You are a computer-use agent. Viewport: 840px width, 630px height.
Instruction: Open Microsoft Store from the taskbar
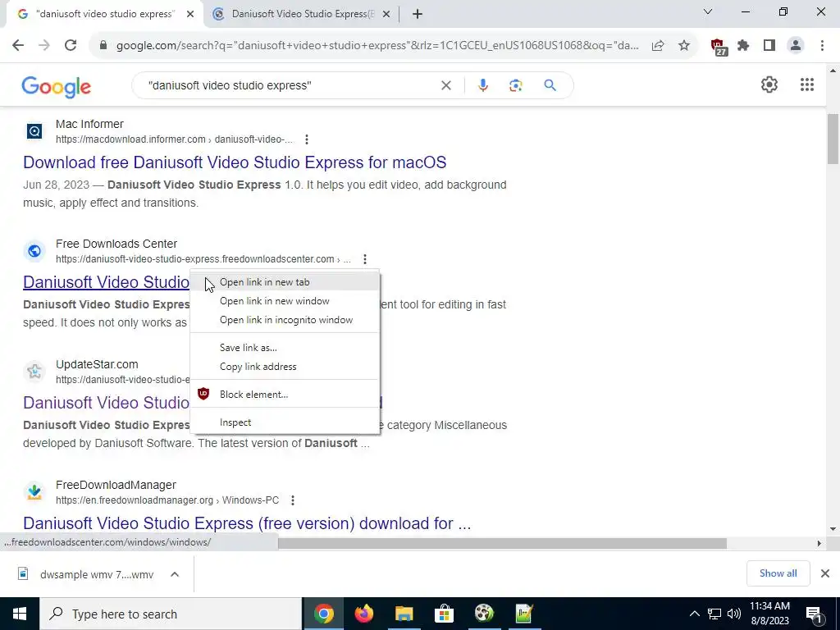[x=444, y=614]
